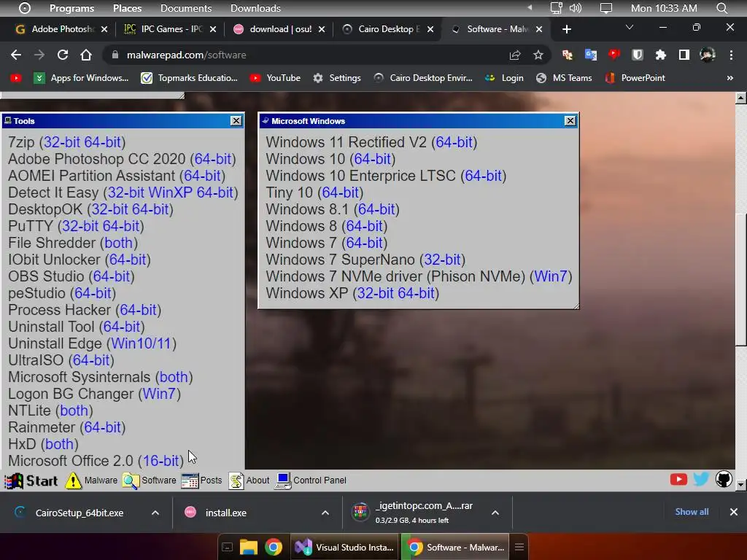Image resolution: width=747 pixels, height=560 pixels.
Task: Open the Google Translate extension
Action: coord(591,55)
